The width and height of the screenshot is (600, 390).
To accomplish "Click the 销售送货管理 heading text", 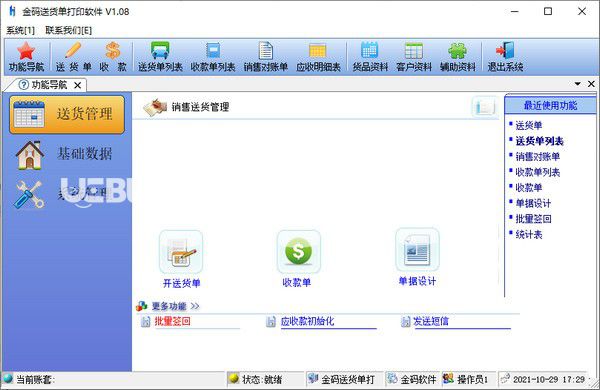I will click(x=200, y=107).
